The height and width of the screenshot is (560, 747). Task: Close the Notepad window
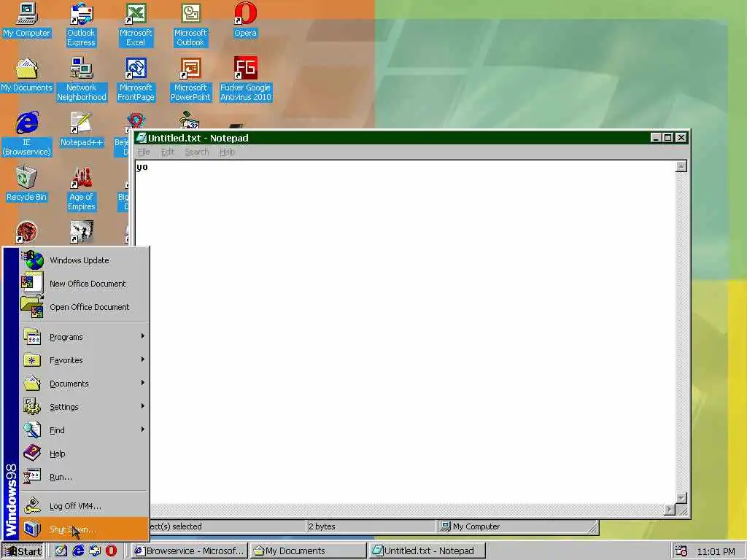point(681,138)
